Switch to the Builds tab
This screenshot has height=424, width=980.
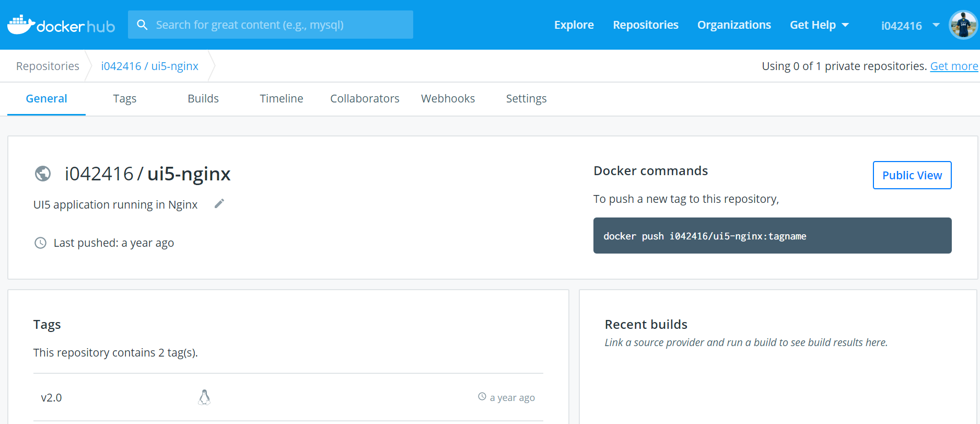click(203, 99)
